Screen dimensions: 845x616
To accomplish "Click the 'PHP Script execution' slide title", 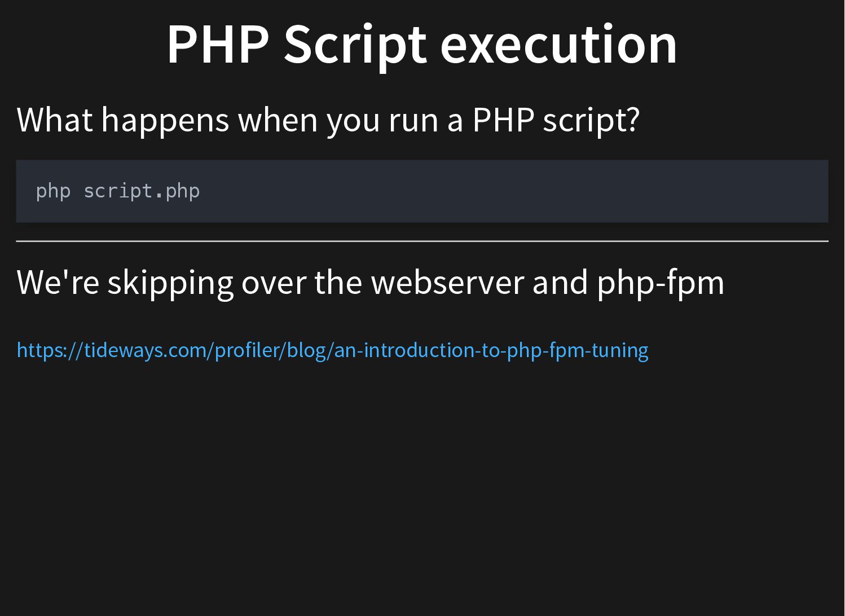I will [x=421, y=44].
